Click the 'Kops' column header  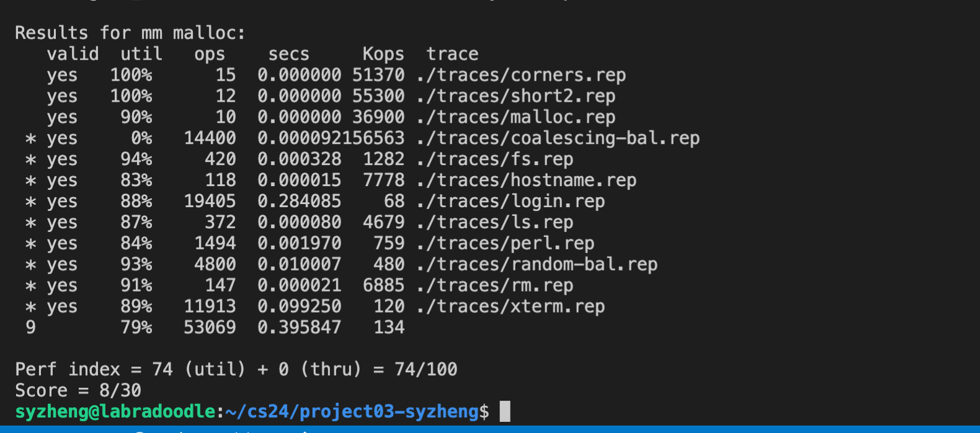pos(383,54)
